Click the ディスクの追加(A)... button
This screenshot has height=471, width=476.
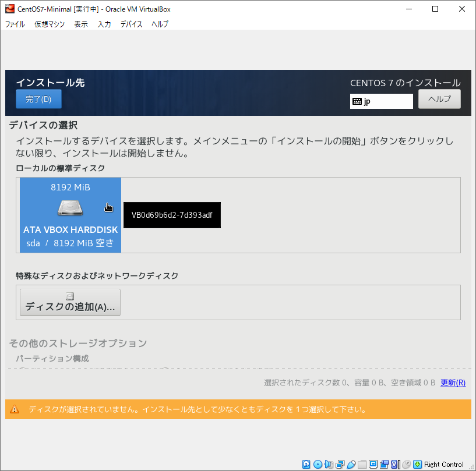(70, 303)
